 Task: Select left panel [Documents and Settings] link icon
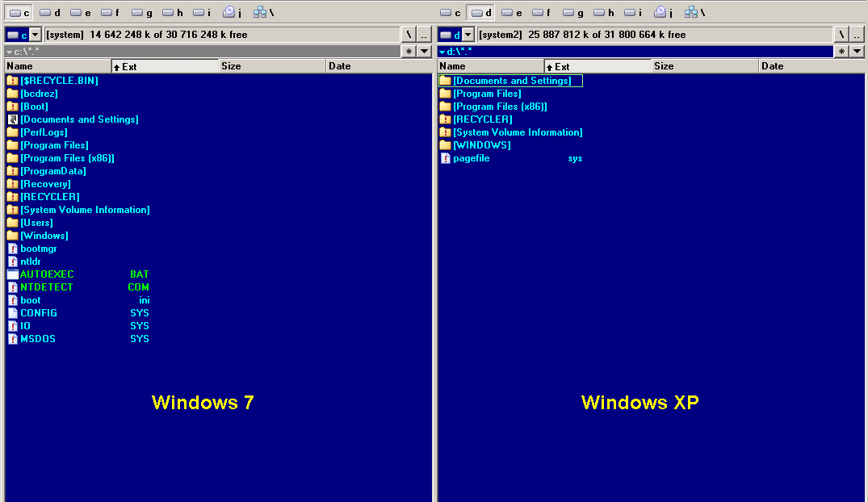13,119
